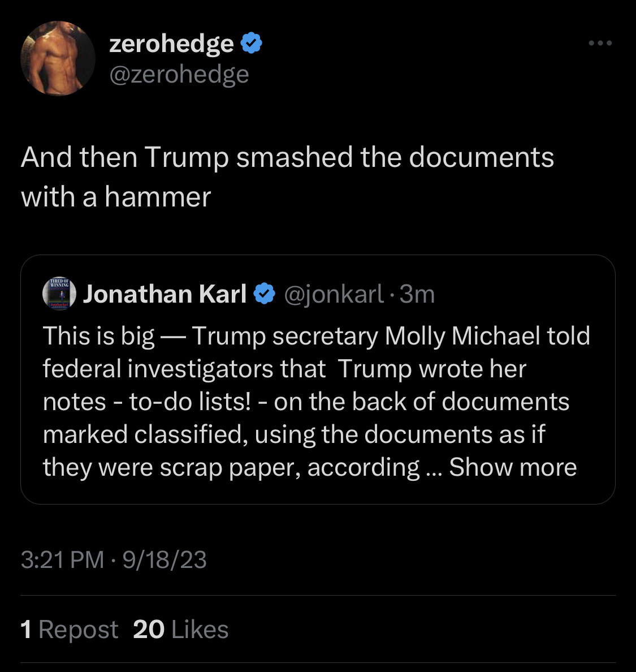Screen dimensions: 636x672
Task: Click the 3:21 PM post time
Action: coord(62,560)
